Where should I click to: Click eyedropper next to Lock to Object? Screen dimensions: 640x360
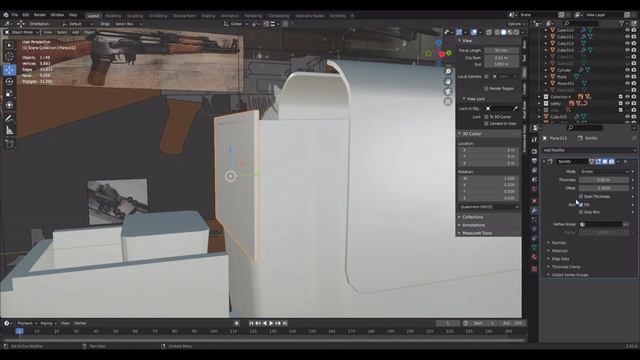(x=516, y=109)
